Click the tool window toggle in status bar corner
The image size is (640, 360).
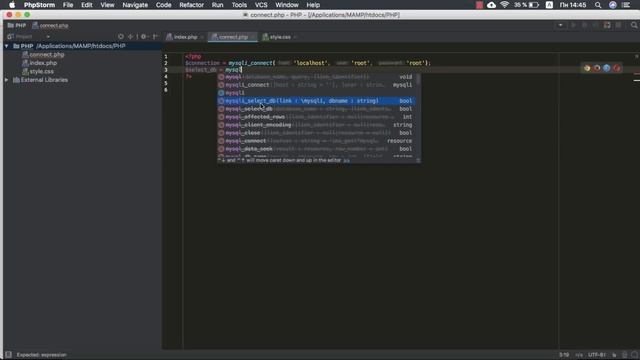pyautogui.click(x=8, y=355)
